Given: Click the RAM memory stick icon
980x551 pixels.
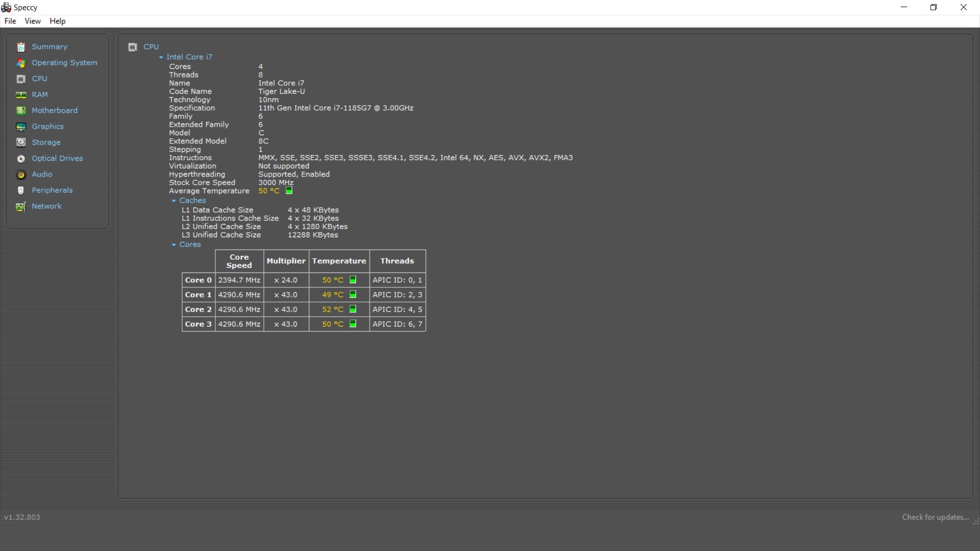Looking at the screenshot, I should coord(21,95).
